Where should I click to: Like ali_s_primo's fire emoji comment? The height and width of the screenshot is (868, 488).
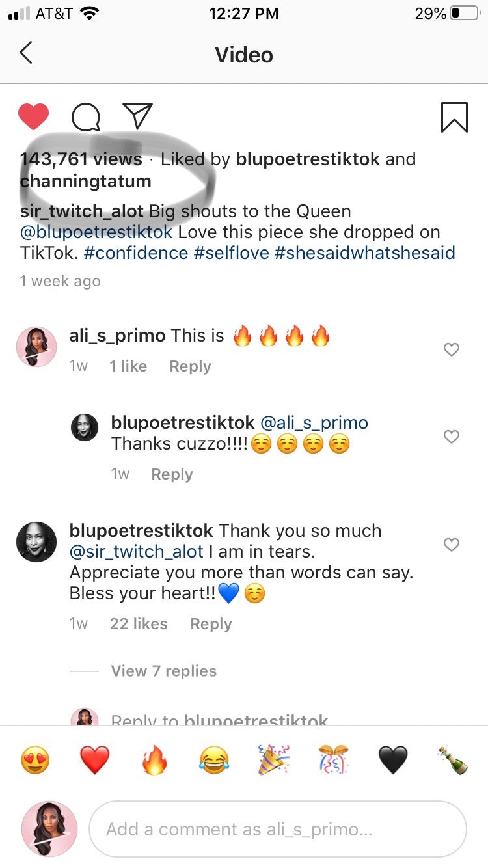[451, 349]
